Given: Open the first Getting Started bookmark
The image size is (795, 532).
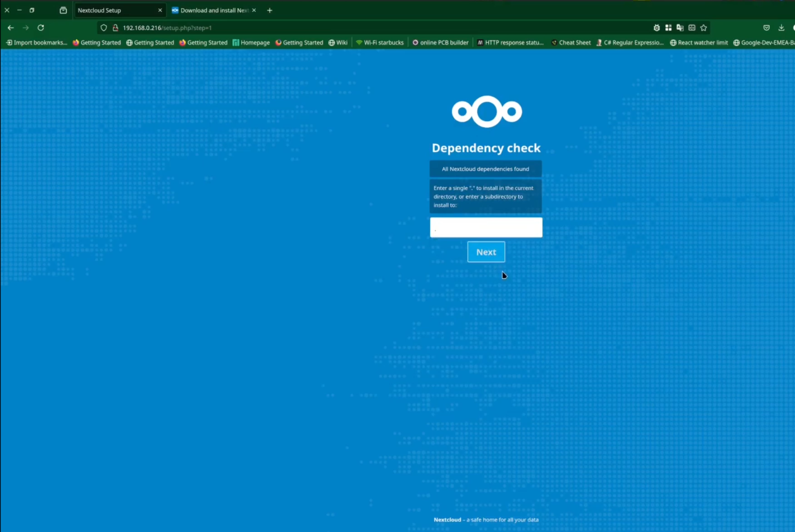Looking at the screenshot, I should [x=97, y=42].
